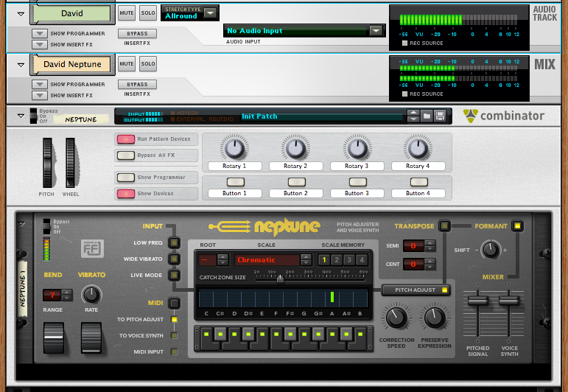The height and width of the screenshot is (392, 568).
Task: Collapse the David Neptune mix channel
Action: (21, 65)
